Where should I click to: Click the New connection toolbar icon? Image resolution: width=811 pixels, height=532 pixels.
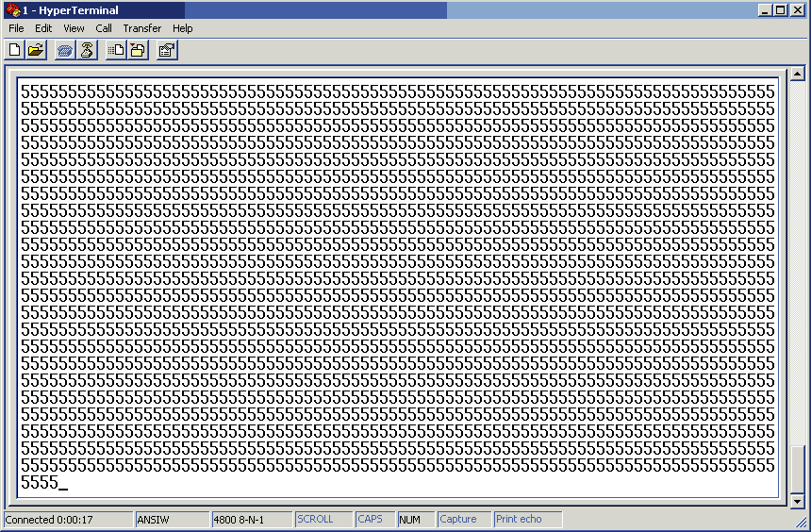[x=15, y=50]
